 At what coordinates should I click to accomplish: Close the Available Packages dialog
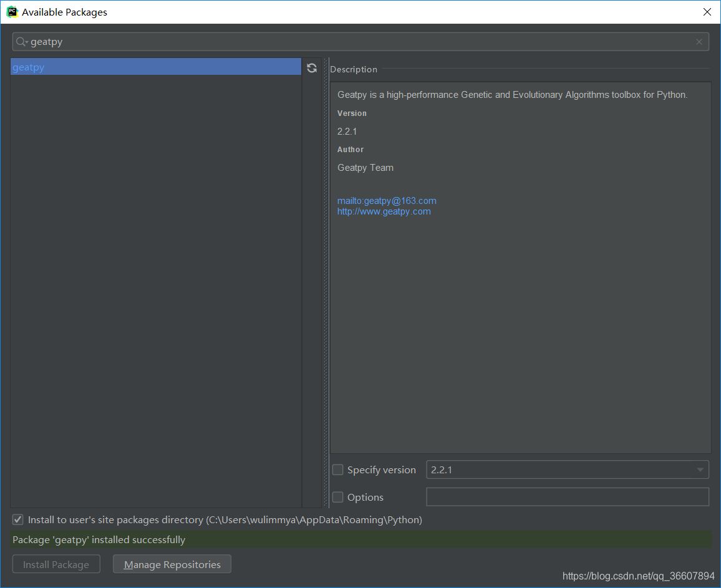pyautogui.click(x=707, y=12)
